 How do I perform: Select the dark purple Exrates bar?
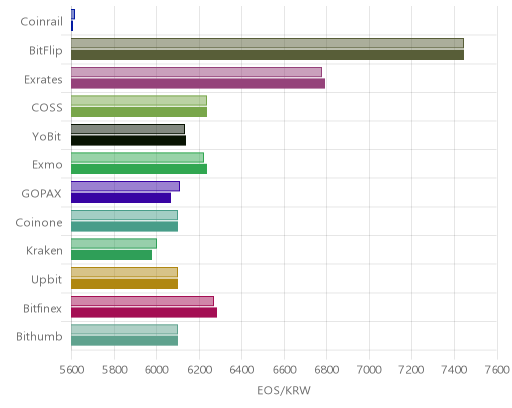point(198,84)
